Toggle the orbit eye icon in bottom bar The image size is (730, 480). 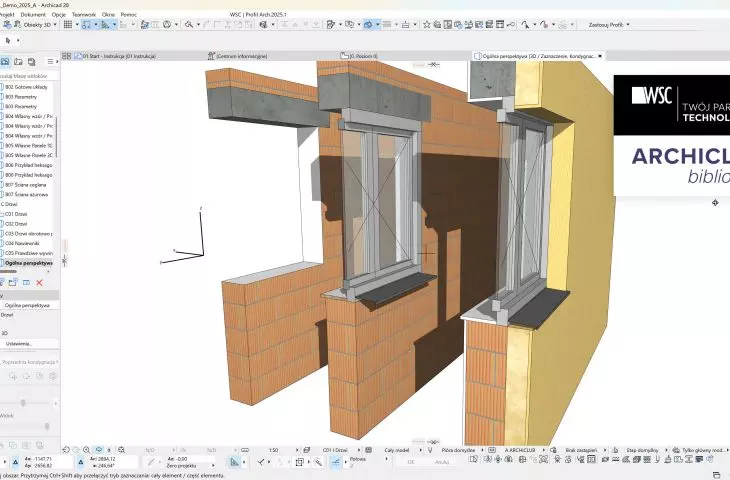[x=99, y=450]
